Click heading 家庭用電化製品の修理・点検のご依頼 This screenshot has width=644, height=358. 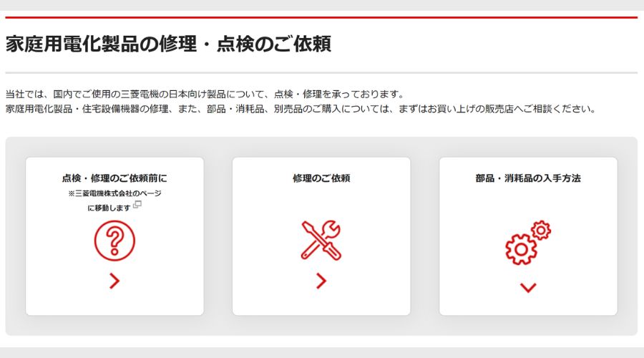coord(168,44)
